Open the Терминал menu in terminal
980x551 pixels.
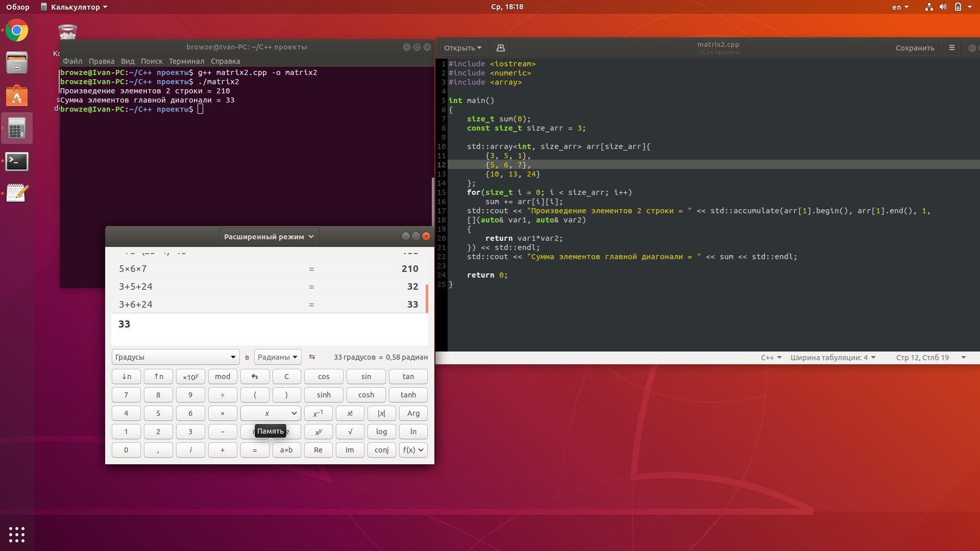pyautogui.click(x=186, y=61)
